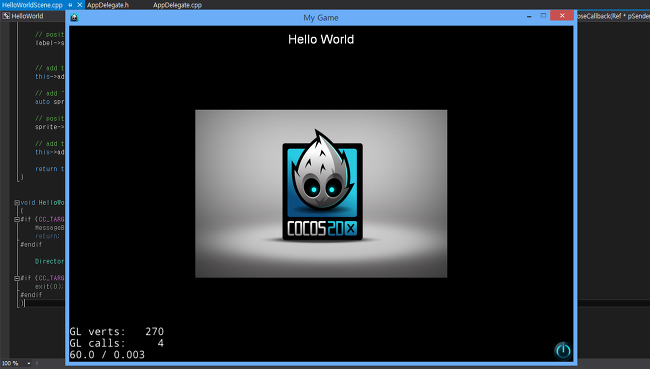Click the 'exit(0);' code line
This screenshot has height=369, width=650.
click(49, 286)
